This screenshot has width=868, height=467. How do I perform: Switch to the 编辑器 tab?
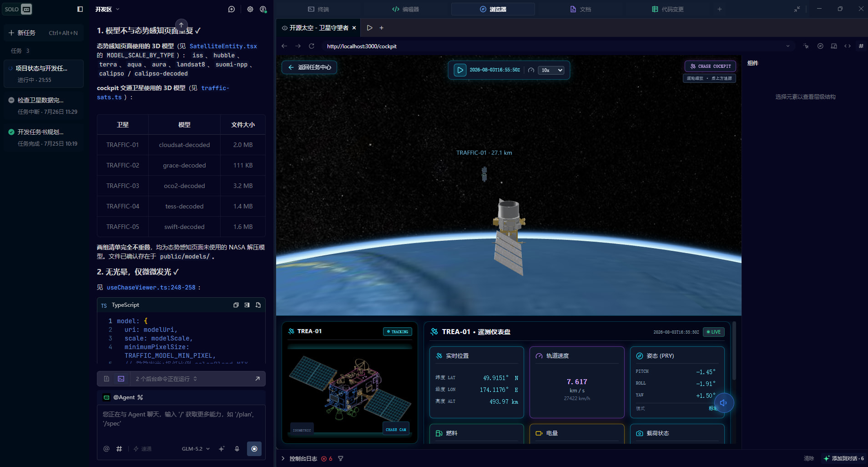click(406, 9)
